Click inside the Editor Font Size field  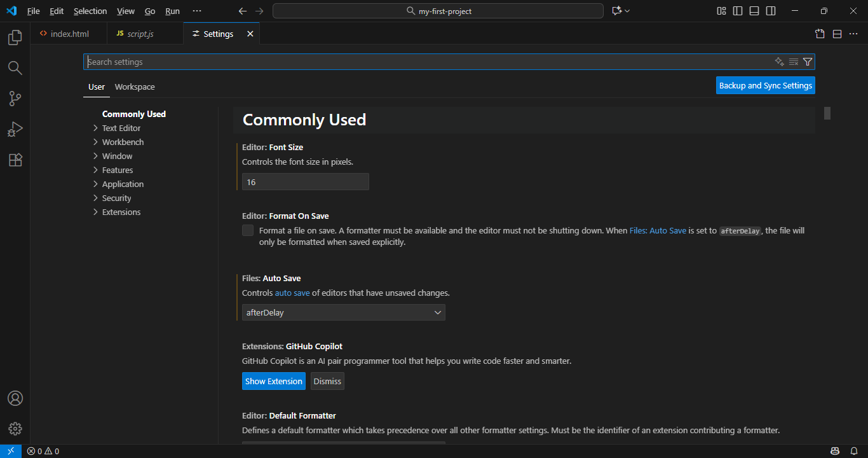pyautogui.click(x=305, y=181)
